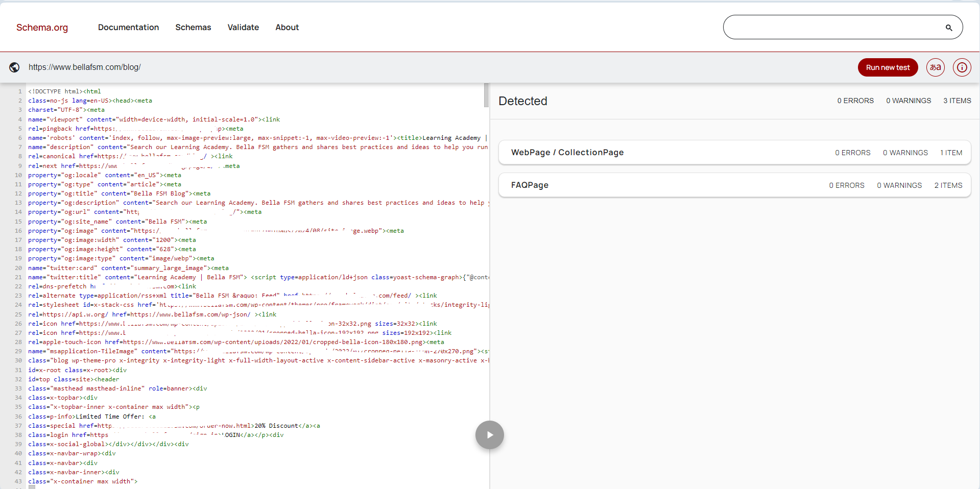This screenshot has width=980, height=489.
Task: Click the code panel vertical scrollbar
Action: [x=486, y=95]
